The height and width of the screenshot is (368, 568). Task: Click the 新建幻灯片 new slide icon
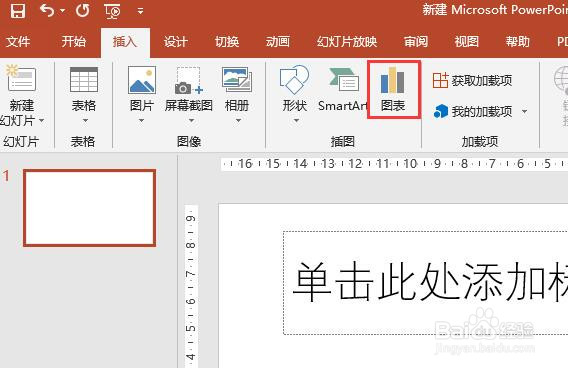pos(21,78)
